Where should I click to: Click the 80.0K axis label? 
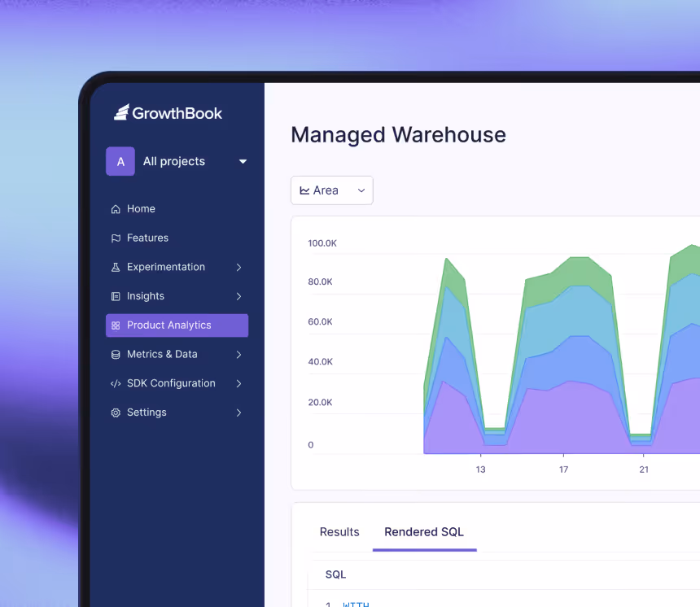(320, 282)
